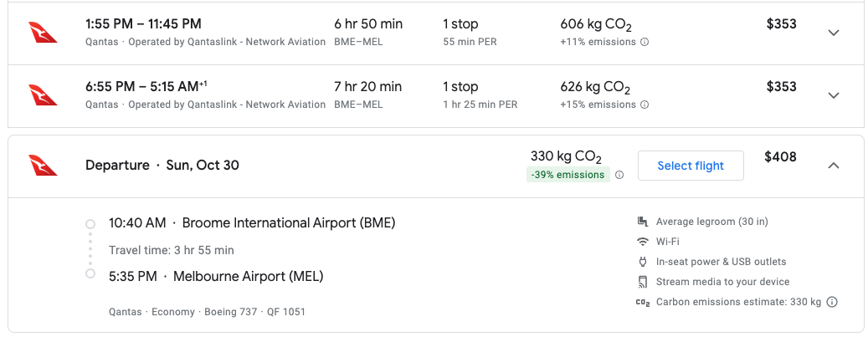Click the CO2 carbon emissions icon
The width and height of the screenshot is (868, 337).
(x=643, y=302)
